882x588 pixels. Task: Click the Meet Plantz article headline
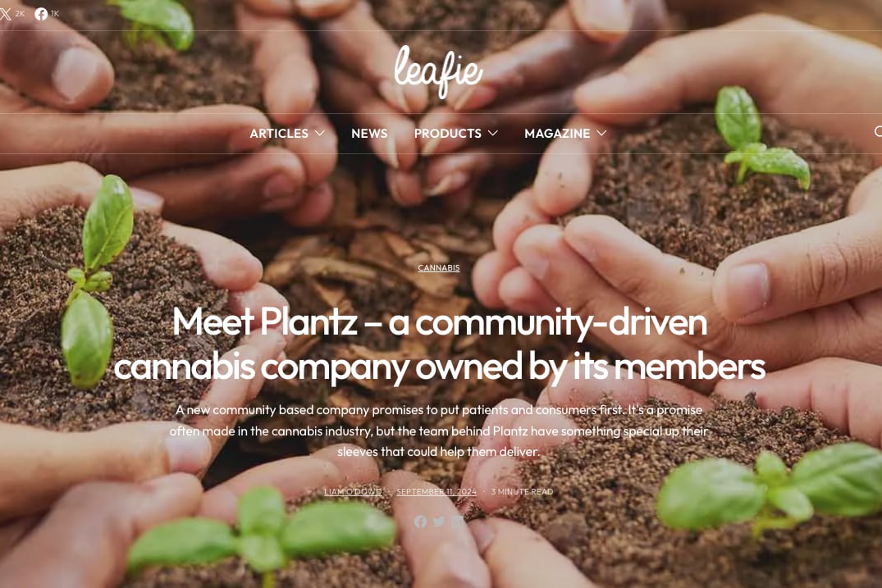[x=439, y=344]
